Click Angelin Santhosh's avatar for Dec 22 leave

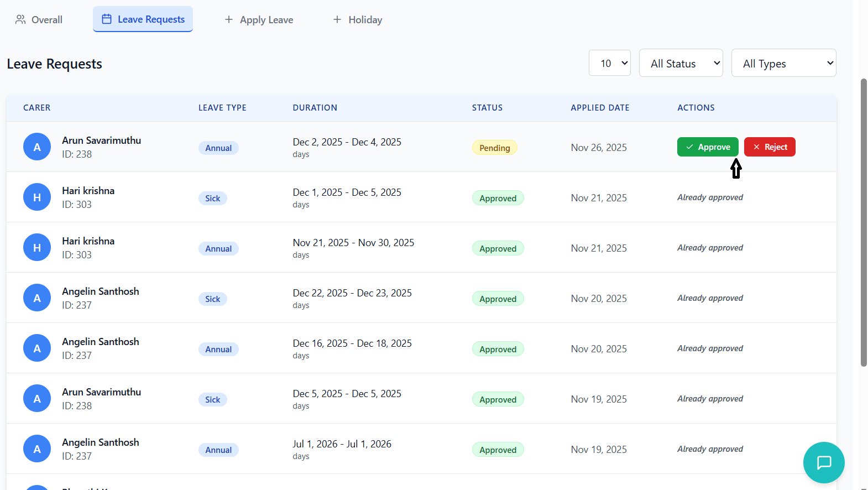37,298
